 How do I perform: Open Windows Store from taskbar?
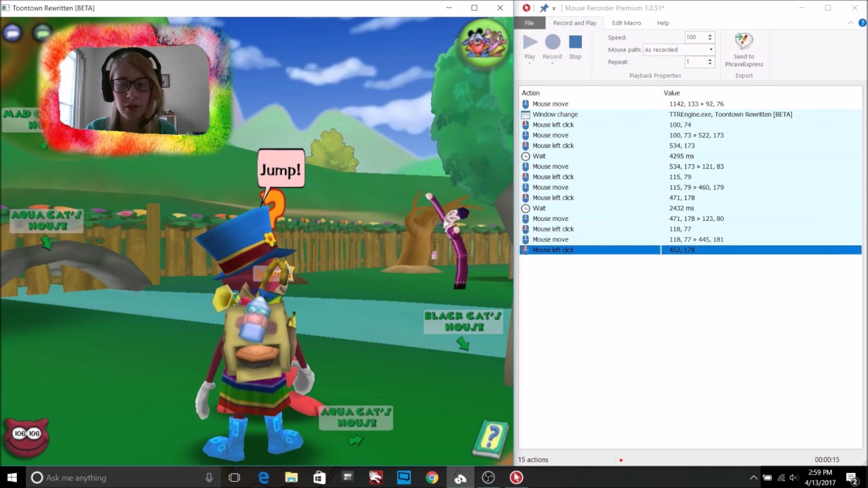pyautogui.click(x=319, y=477)
